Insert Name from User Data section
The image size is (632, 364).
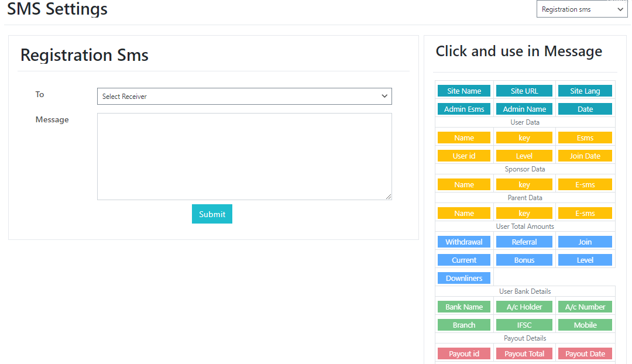click(463, 138)
